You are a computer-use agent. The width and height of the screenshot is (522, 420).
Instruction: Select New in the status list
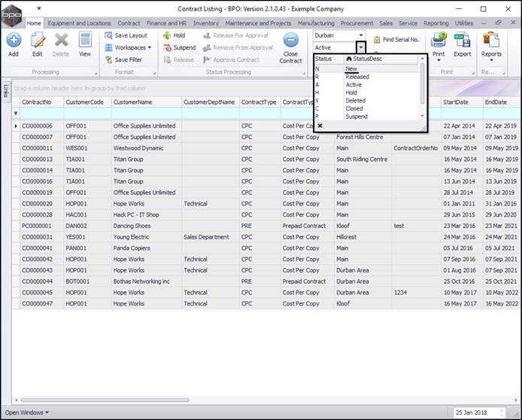[x=366, y=68]
